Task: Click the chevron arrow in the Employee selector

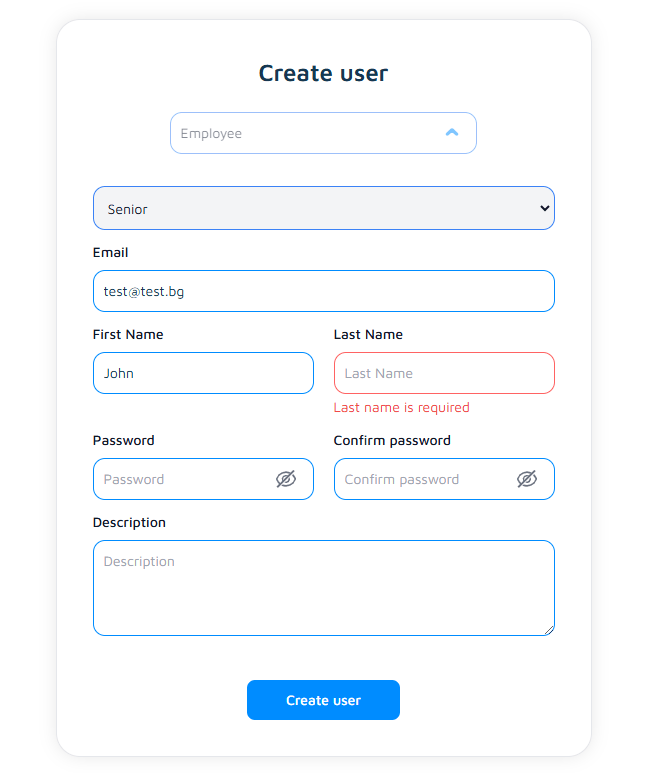Action: click(452, 132)
